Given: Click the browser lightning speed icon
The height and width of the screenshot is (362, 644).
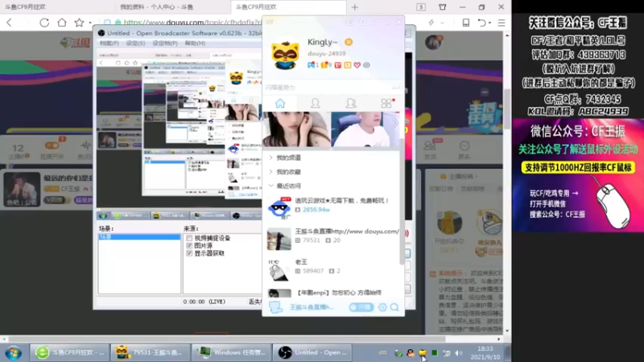Looking at the screenshot, I should point(431,23).
